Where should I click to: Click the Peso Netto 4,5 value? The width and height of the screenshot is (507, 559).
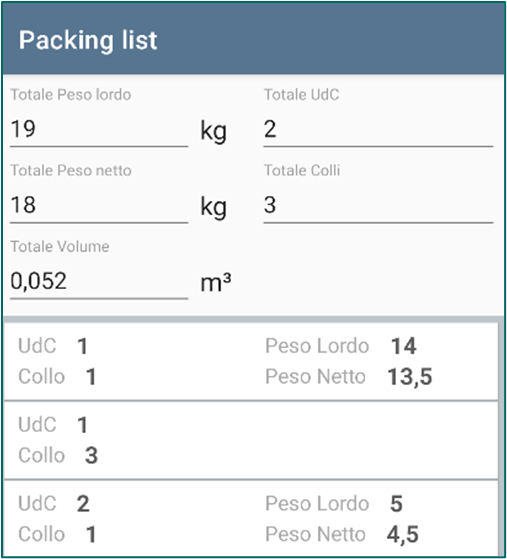403,535
